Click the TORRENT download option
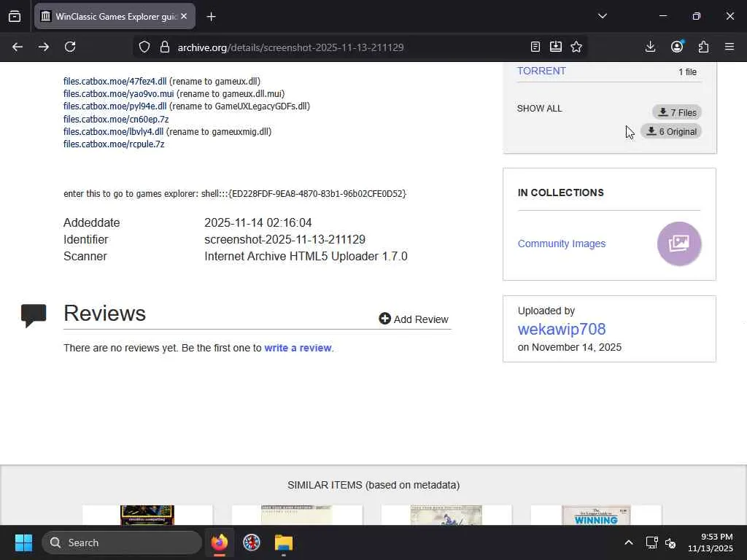The height and width of the screenshot is (560, 747). pos(541,71)
